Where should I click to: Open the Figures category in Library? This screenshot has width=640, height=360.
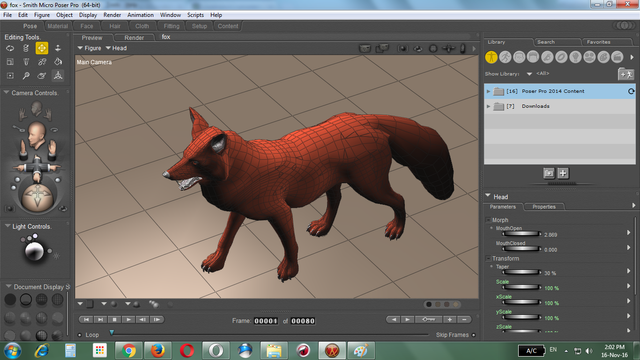coord(491,57)
